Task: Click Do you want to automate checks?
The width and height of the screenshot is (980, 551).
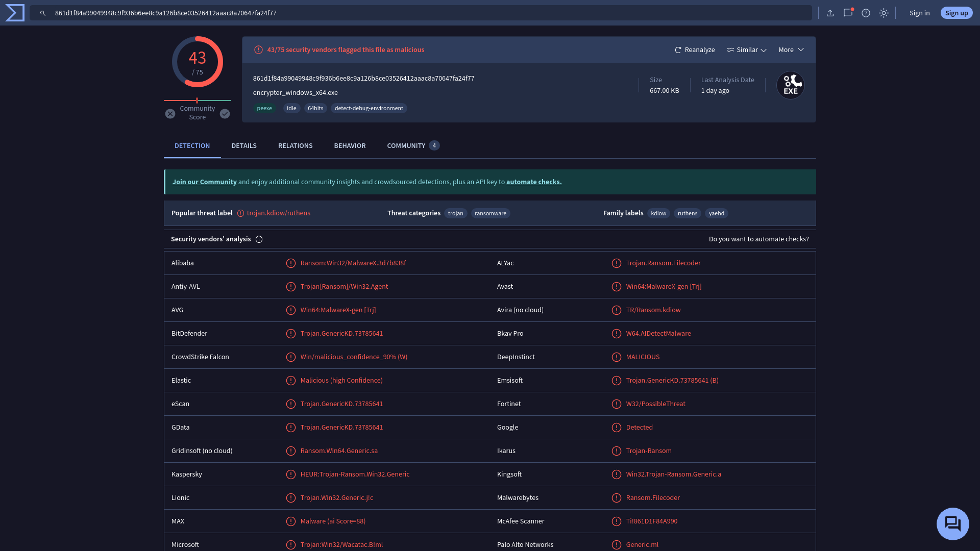Action: coord(758,239)
